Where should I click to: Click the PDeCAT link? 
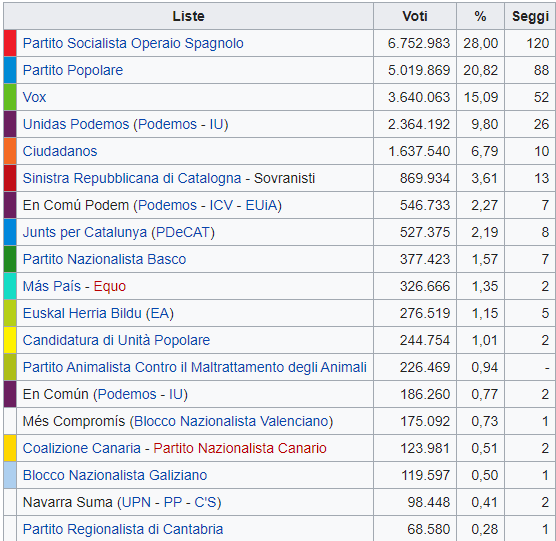(x=183, y=232)
